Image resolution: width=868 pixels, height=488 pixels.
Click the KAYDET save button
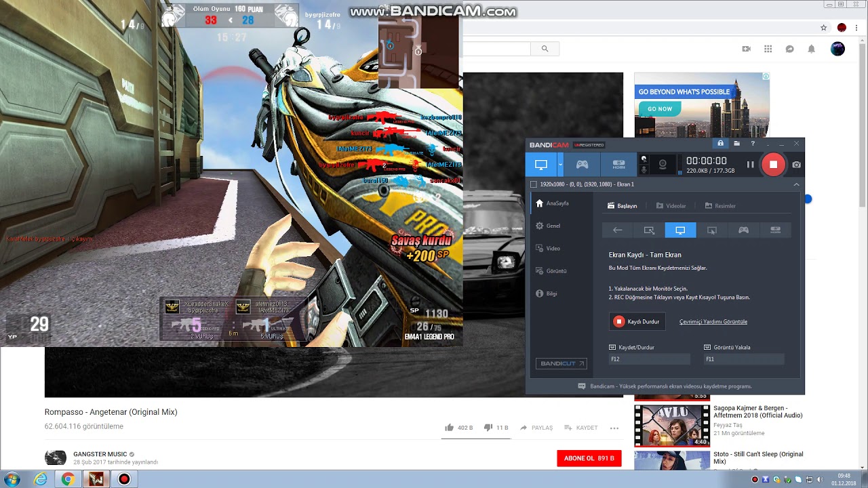point(580,428)
